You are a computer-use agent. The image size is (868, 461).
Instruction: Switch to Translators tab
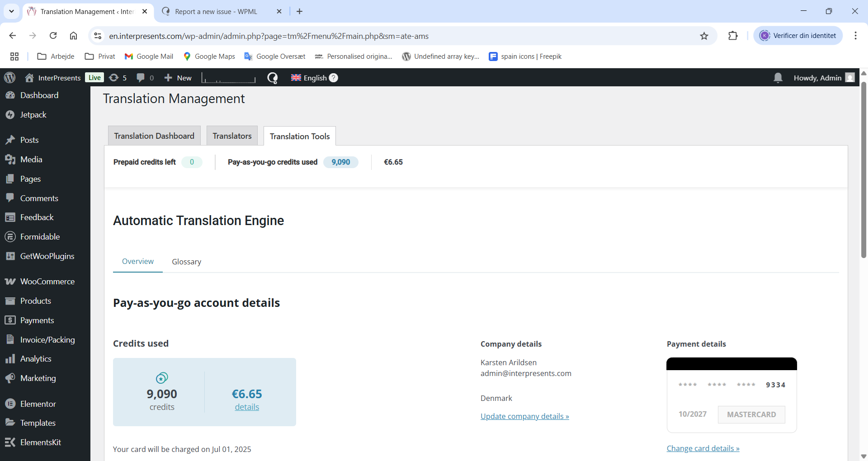pyautogui.click(x=232, y=136)
